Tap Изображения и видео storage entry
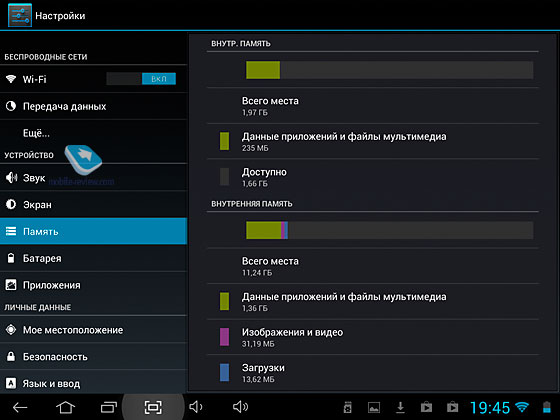 (x=372, y=337)
